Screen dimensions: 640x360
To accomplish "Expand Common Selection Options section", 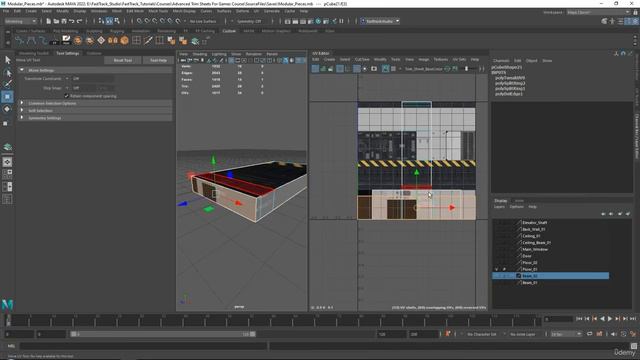I will pos(22,103).
